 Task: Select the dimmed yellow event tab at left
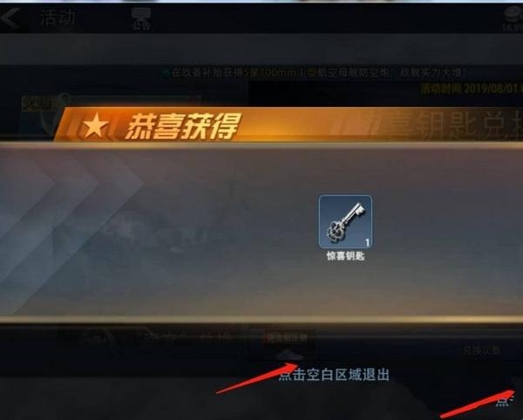tap(37, 104)
